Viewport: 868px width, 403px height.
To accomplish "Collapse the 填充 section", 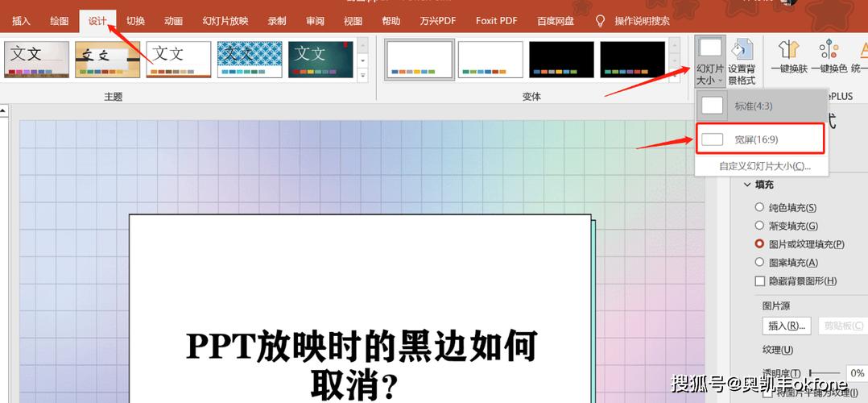I will tap(747, 185).
